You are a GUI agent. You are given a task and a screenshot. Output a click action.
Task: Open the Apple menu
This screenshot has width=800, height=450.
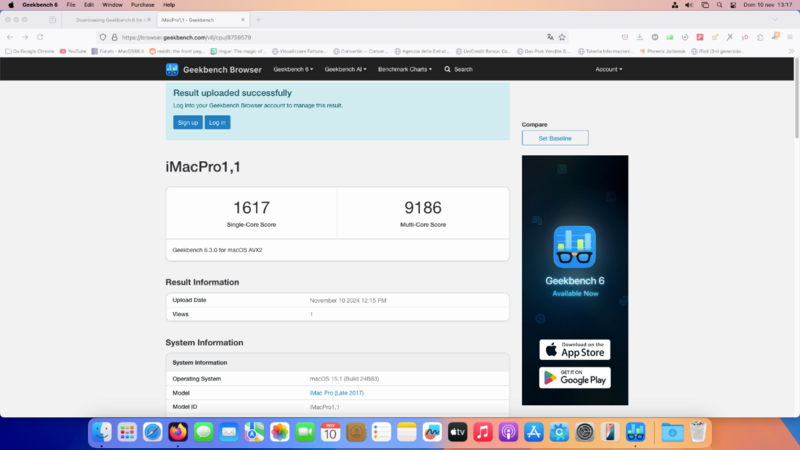click(11, 5)
